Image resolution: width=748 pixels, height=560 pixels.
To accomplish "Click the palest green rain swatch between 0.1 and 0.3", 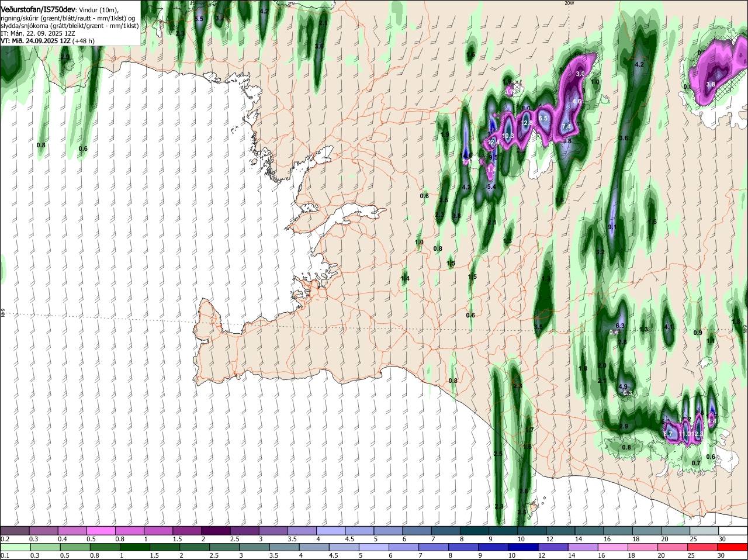I will pyautogui.click(x=15, y=547).
